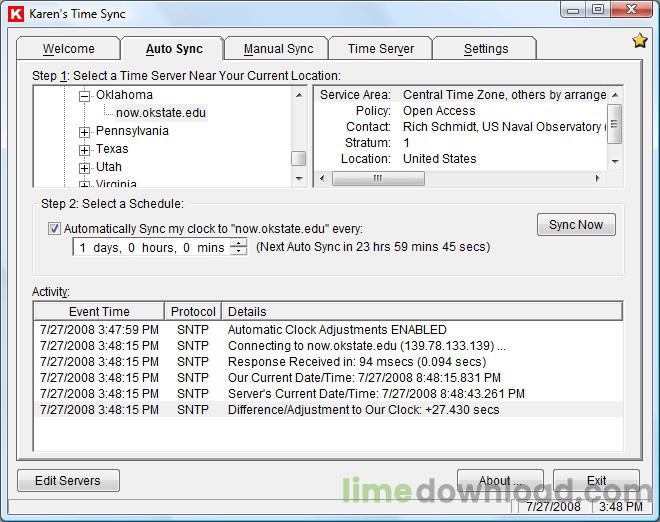Expand the Virginia tree node

tap(84, 184)
